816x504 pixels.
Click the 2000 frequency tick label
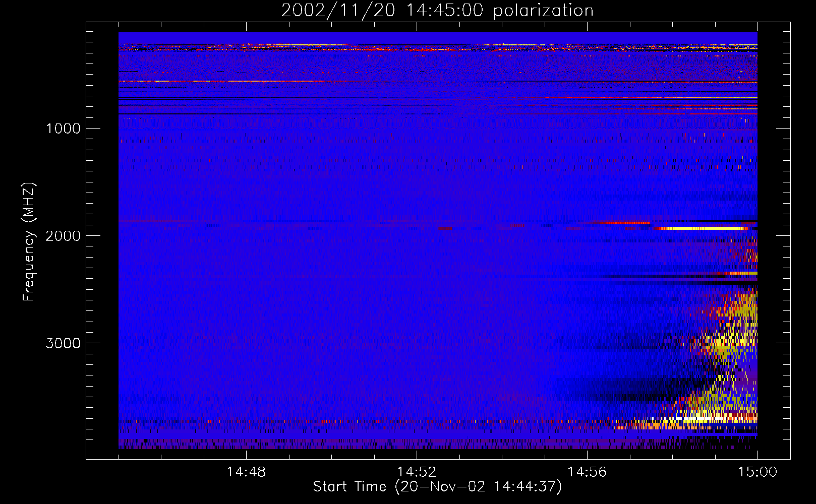tap(63, 236)
